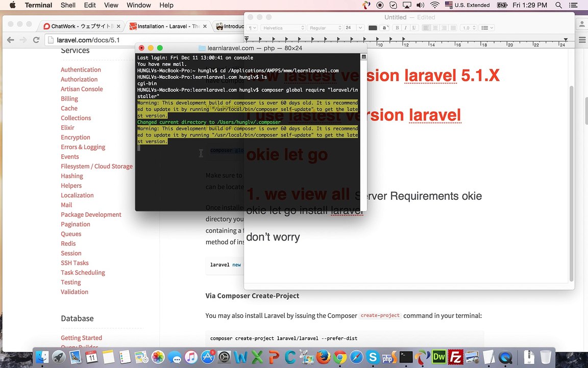Open Artisan Console docs link
The width and height of the screenshot is (588, 368).
(82, 89)
